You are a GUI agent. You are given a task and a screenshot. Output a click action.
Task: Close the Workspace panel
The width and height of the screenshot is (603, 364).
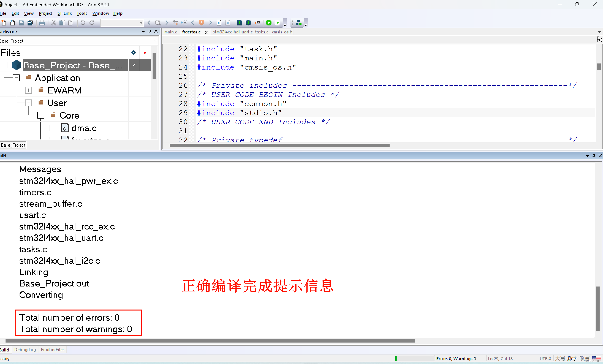156,31
